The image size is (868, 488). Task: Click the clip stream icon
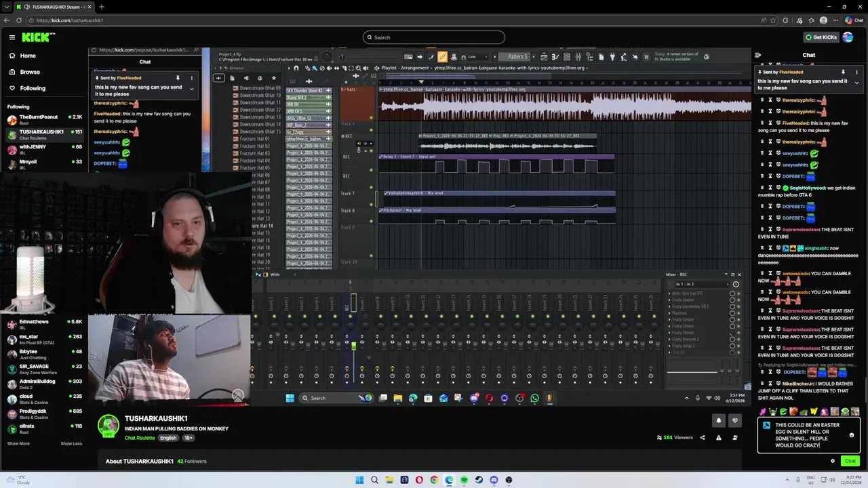(735, 438)
